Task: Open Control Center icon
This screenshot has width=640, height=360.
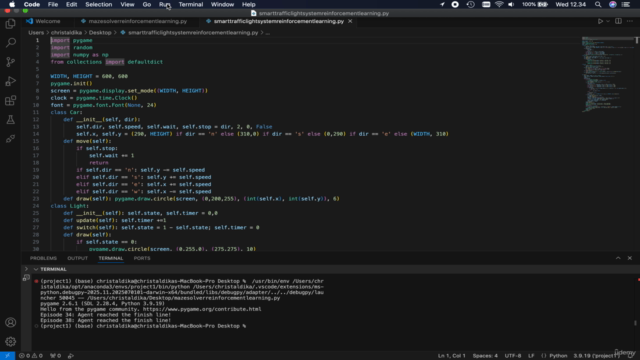Action: point(626,4)
